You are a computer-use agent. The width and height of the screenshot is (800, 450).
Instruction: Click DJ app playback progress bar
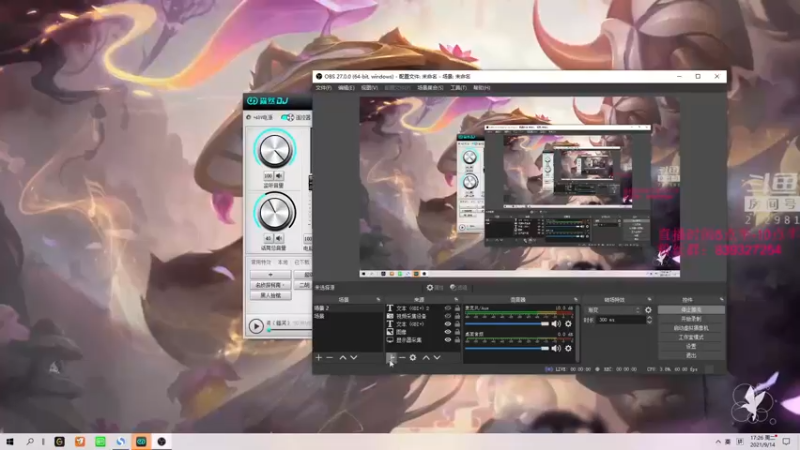tap(289, 330)
